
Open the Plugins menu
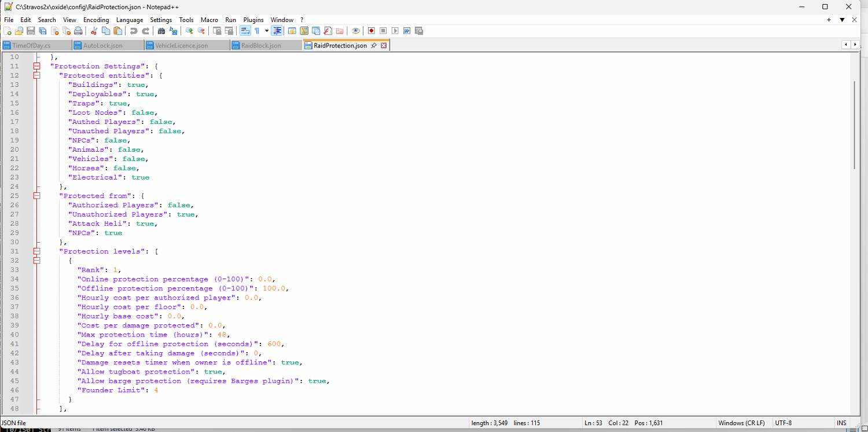point(253,20)
